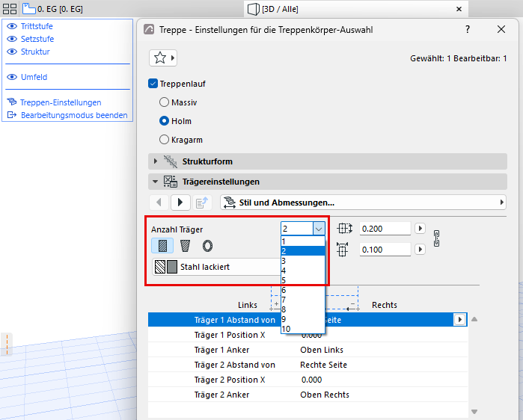Select the Träger 2 Abstand von row
Viewport: 523px width, 420px height.
click(x=308, y=365)
